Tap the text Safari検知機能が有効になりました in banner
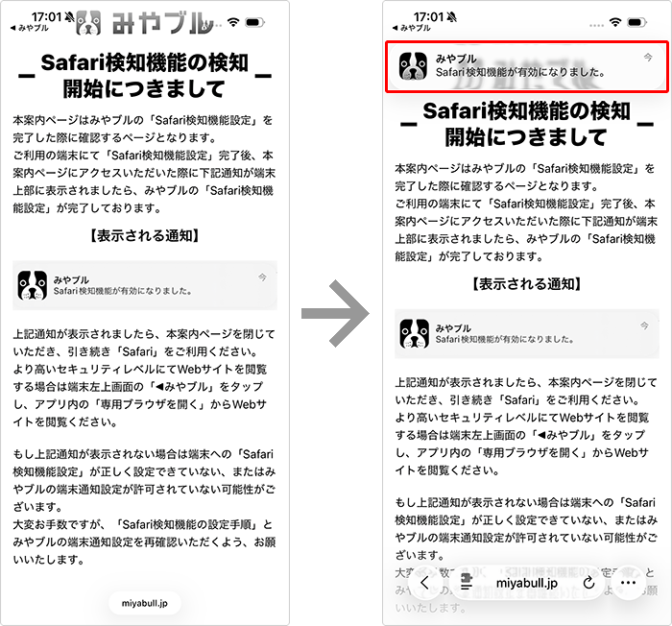 [520, 72]
